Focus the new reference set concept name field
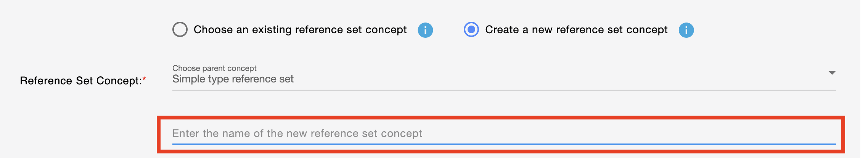868x158 pixels. click(x=504, y=134)
